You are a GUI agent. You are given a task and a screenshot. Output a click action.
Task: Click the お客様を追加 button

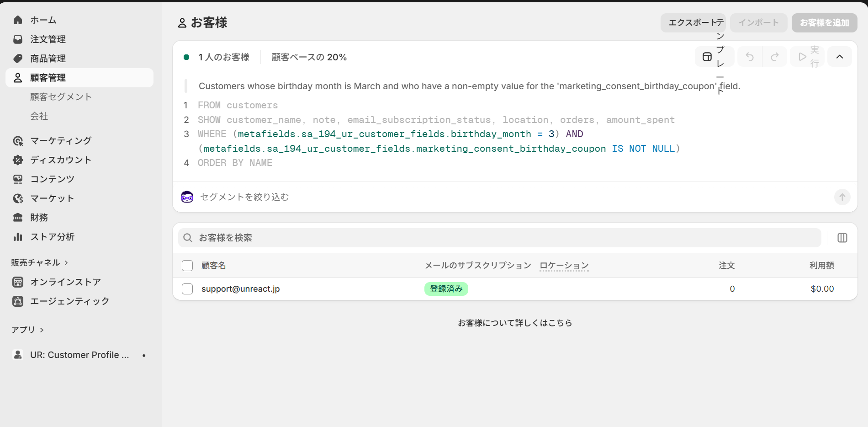825,23
